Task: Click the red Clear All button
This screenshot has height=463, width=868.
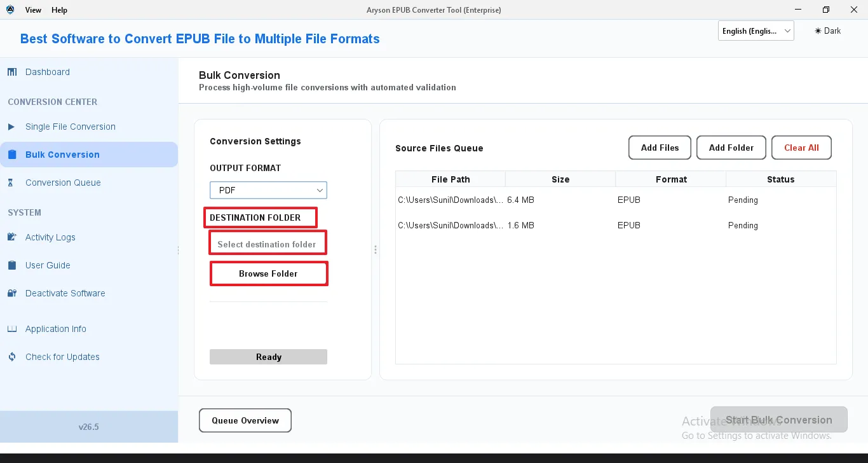Action: pos(801,148)
